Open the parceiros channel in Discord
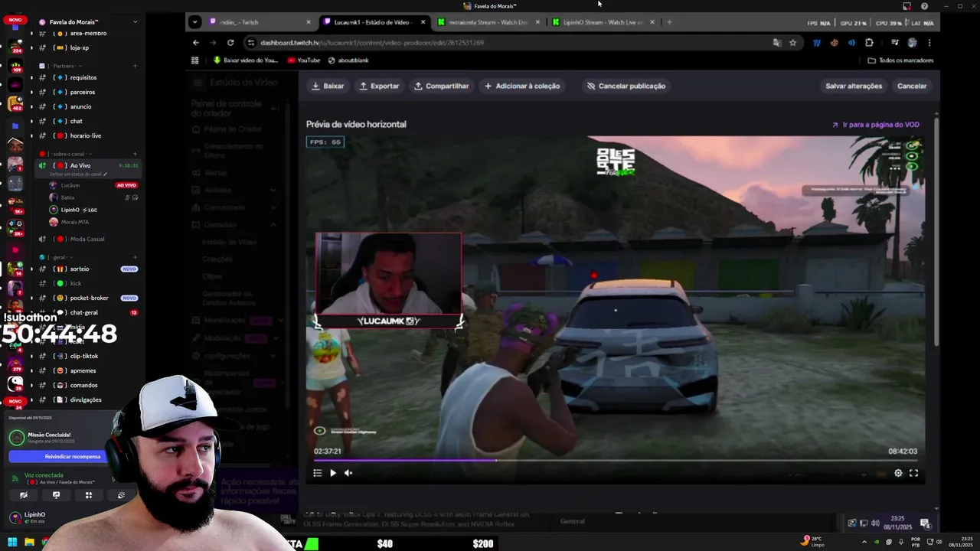This screenshot has height=551, width=980. [84, 92]
